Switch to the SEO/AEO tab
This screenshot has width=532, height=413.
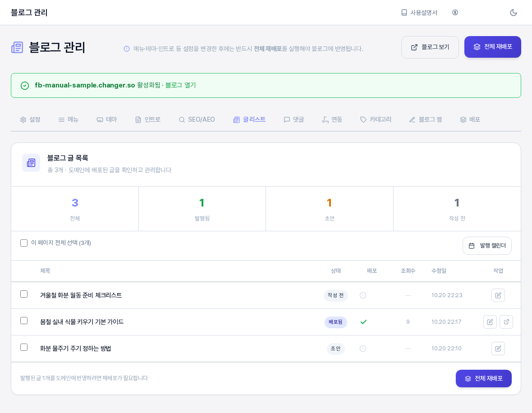tap(197, 119)
